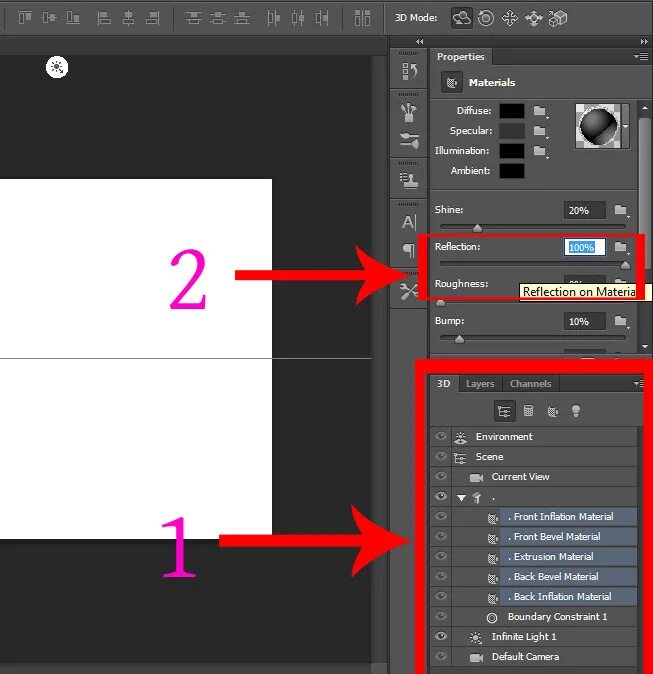Viewport: 653px width, 674px height.
Task: Collapse the 3D mesh tree triangle
Action: pos(462,498)
